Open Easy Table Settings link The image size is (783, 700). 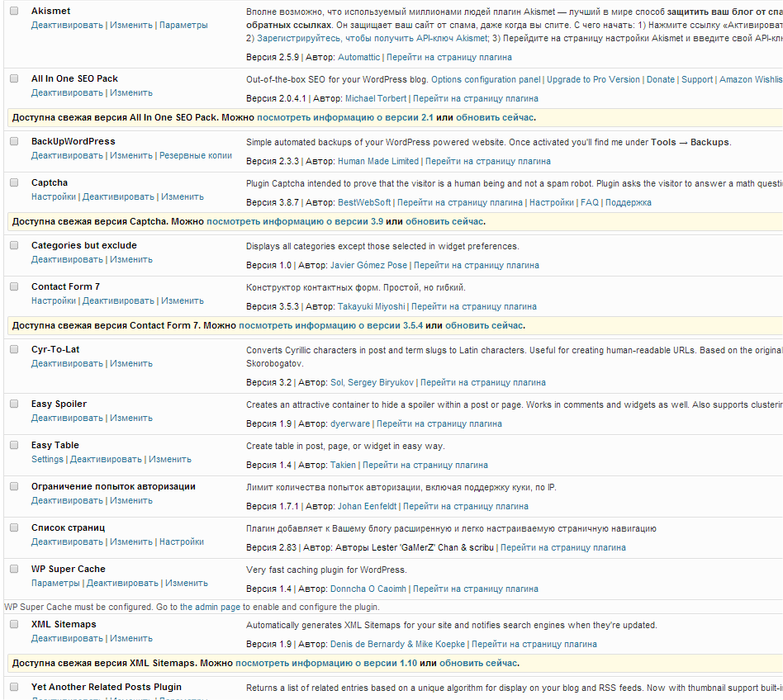(x=47, y=460)
